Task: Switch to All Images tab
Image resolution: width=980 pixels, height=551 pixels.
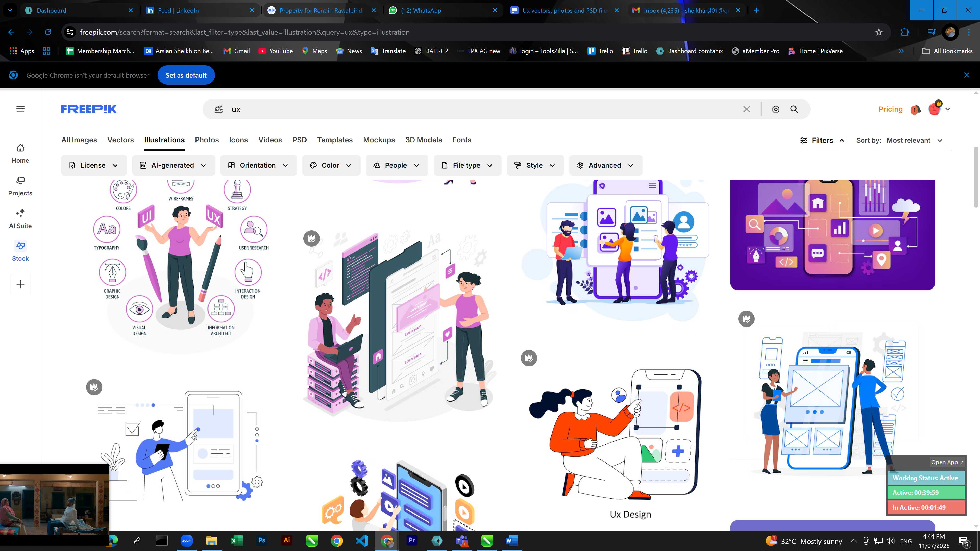Action: [79, 140]
